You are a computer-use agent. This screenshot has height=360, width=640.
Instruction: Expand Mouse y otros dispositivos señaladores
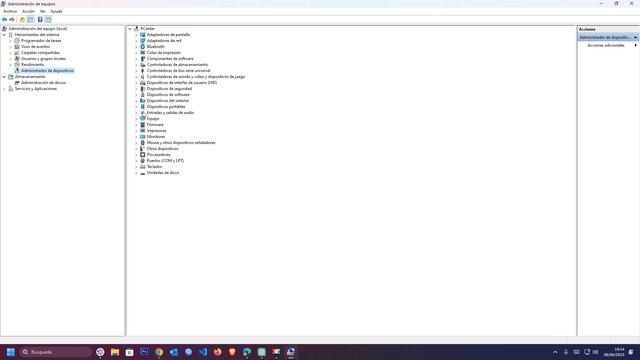tap(136, 143)
